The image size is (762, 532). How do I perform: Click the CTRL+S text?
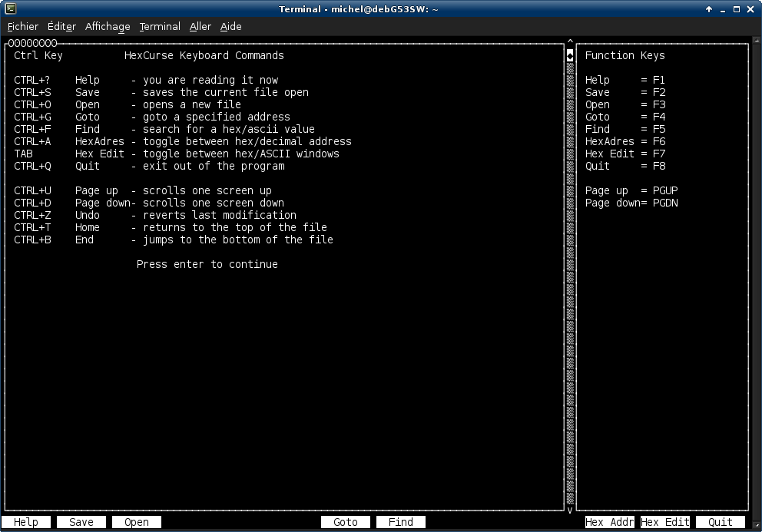click(32, 92)
